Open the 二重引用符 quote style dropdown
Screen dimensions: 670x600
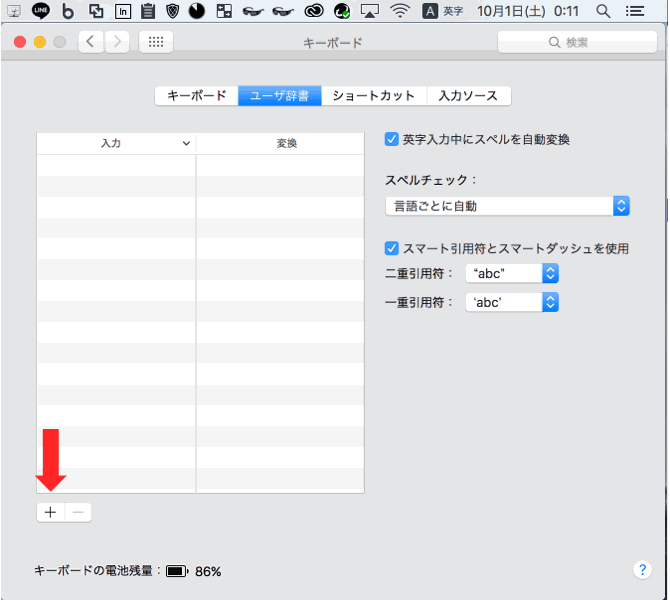point(512,274)
